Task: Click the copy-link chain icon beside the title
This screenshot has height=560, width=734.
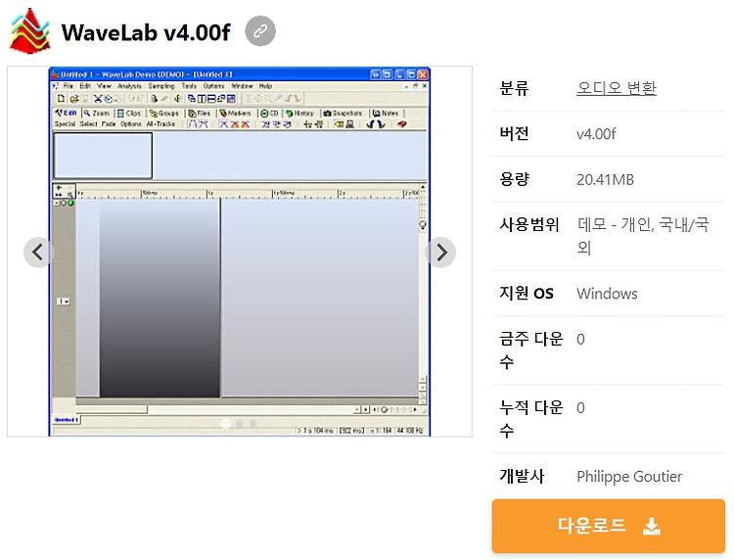Action: [260, 31]
